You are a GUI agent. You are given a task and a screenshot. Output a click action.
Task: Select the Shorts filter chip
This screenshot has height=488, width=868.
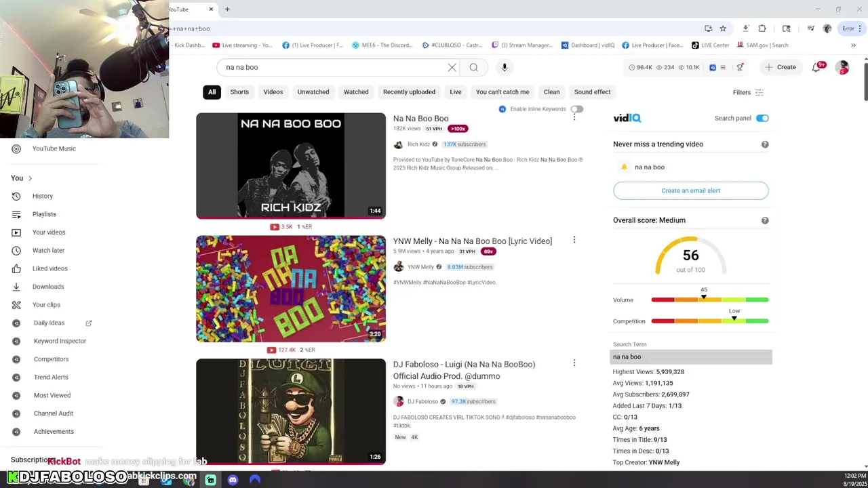(239, 92)
